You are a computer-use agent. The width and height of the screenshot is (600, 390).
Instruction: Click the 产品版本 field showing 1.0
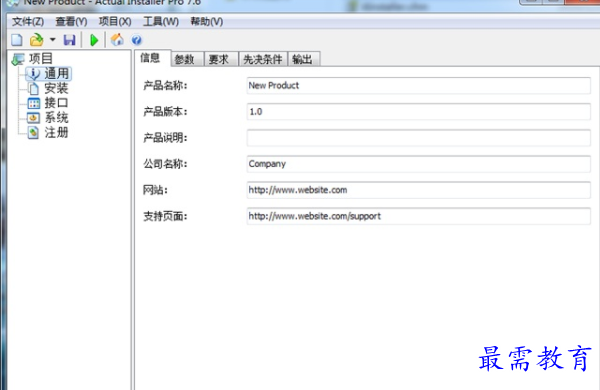click(419, 112)
